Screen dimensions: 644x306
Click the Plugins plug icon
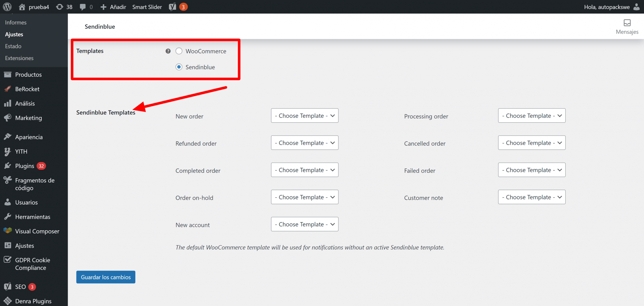(8, 166)
